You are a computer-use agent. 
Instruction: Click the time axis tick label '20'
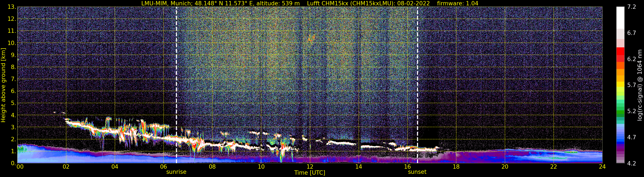pos(505,167)
